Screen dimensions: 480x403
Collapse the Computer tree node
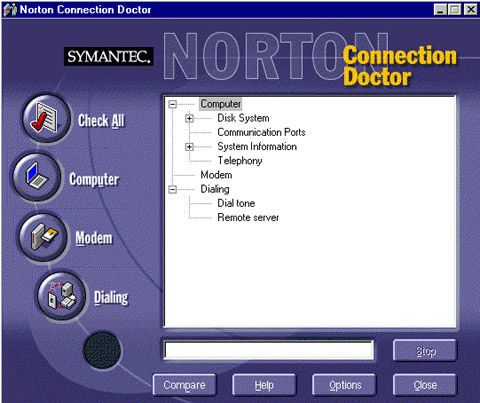(x=172, y=104)
